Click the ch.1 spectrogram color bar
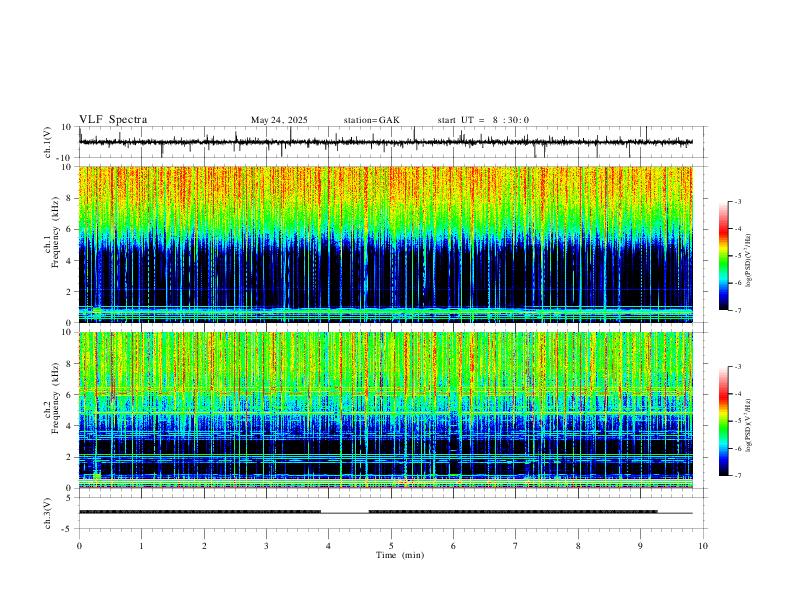The height and width of the screenshot is (612, 792). (723, 256)
